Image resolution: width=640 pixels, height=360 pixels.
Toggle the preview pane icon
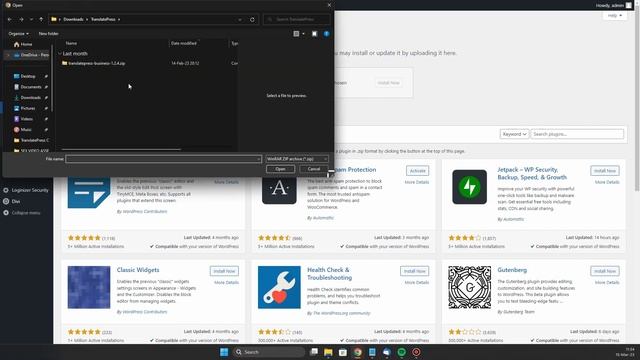tap(314, 33)
